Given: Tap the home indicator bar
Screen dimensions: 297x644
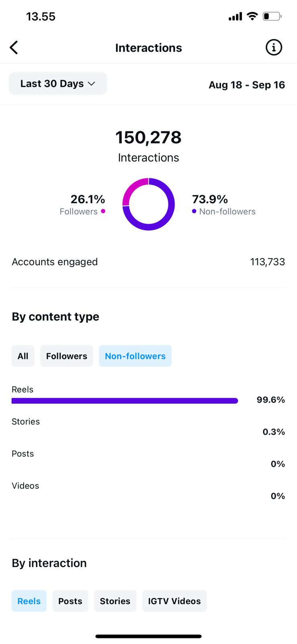Looking at the screenshot, I should tap(148, 636).
